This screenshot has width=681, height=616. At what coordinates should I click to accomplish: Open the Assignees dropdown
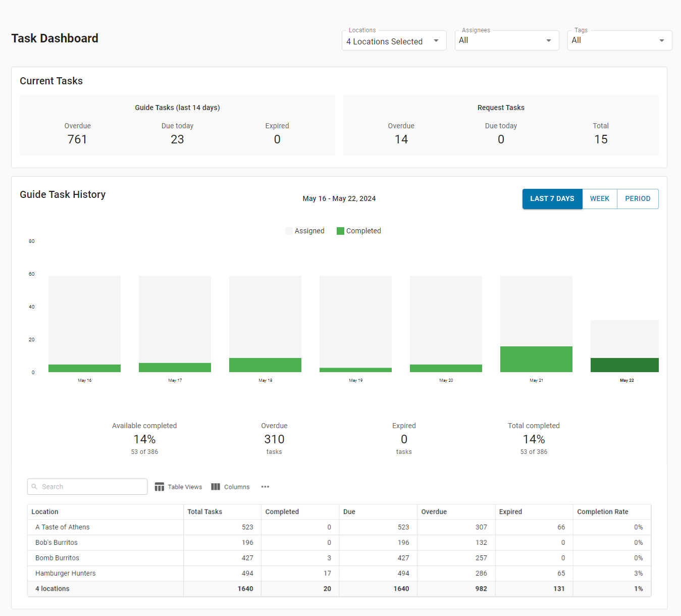[507, 40]
